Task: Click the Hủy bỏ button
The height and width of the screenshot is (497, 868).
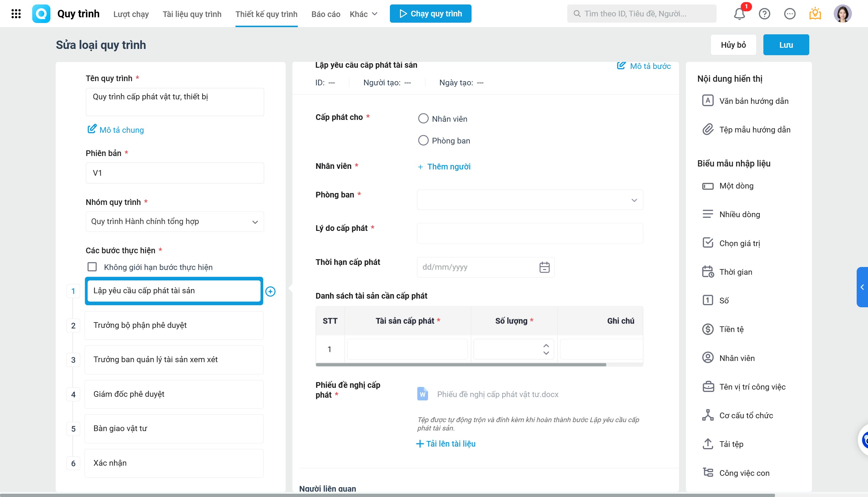Action: coord(733,45)
